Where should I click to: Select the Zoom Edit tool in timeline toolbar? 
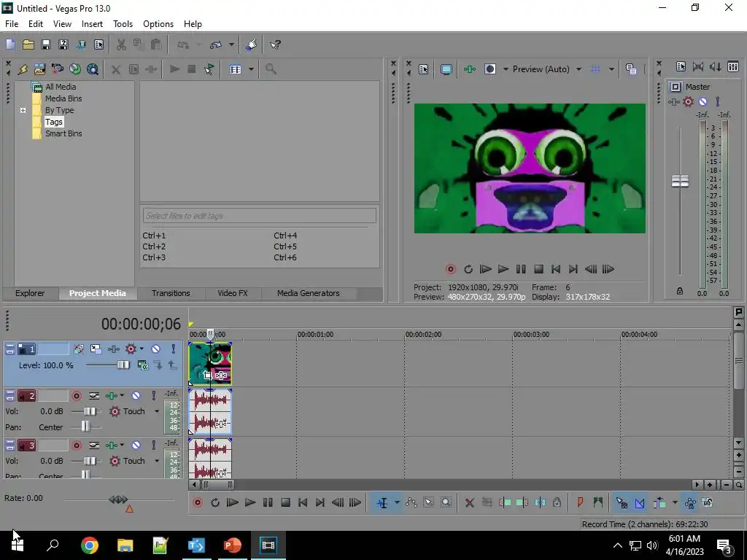point(446,502)
